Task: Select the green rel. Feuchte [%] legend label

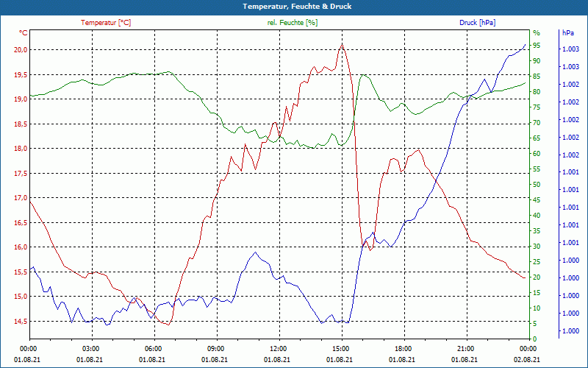Action: pyautogui.click(x=293, y=23)
